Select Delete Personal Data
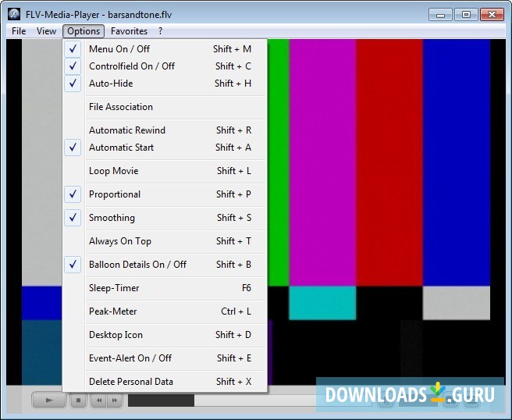The image size is (512, 420). click(x=165, y=382)
